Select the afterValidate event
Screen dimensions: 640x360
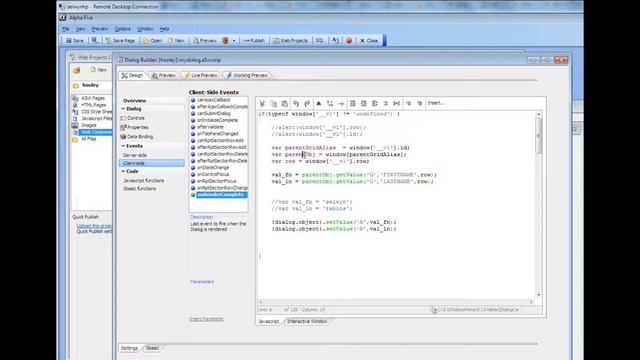(210, 127)
